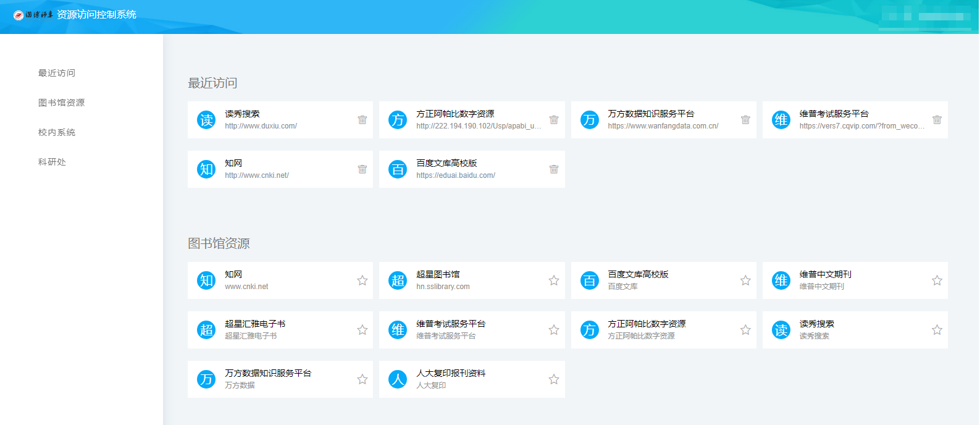
Task: Remove 知网 from recently visited list
Action: coord(362,169)
